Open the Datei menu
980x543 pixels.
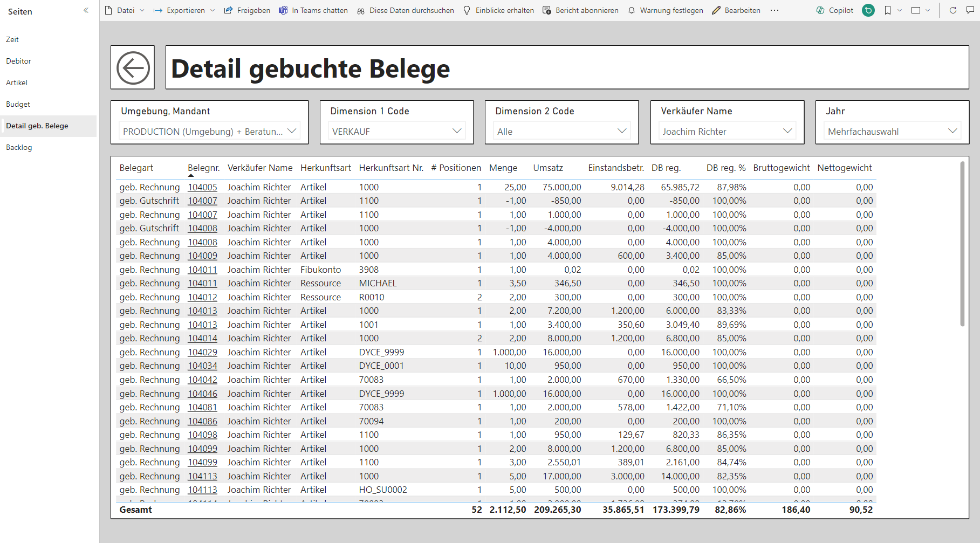[x=125, y=10]
